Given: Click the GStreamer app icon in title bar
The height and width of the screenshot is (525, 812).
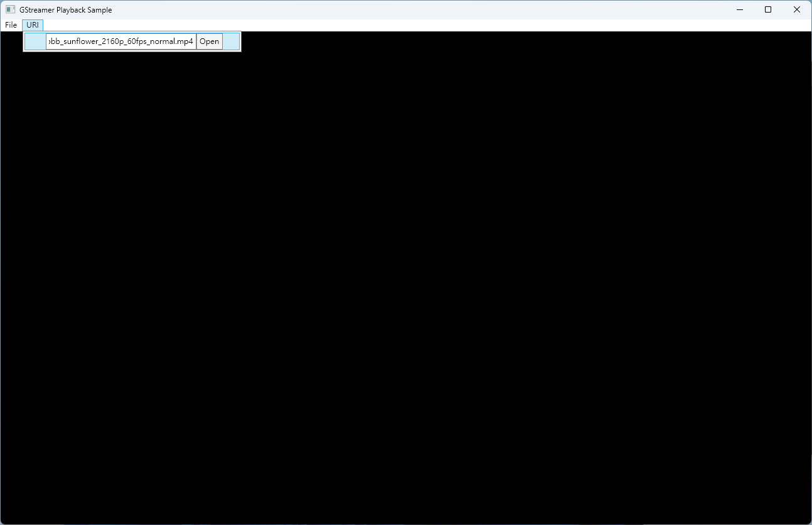Looking at the screenshot, I should click(10, 9).
